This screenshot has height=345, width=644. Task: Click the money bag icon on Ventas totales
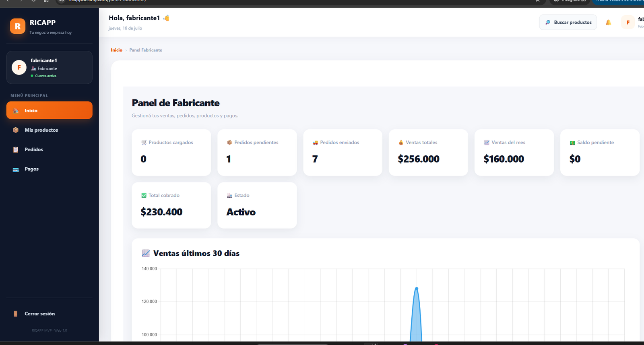coord(401,143)
